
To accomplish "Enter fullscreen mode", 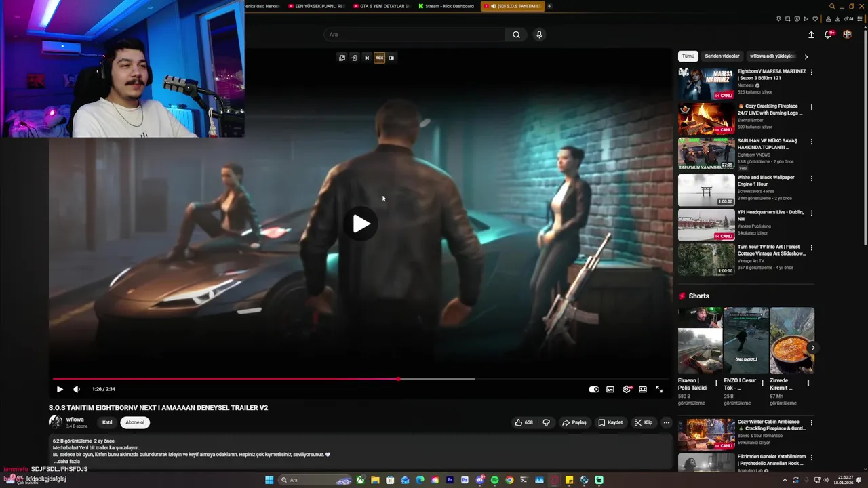I will click(659, 389).
